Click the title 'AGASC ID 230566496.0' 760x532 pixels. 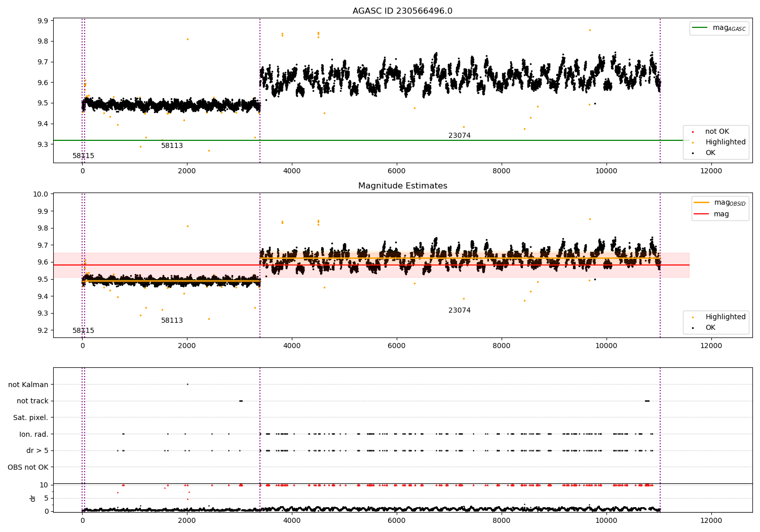(x=402, y=11)
